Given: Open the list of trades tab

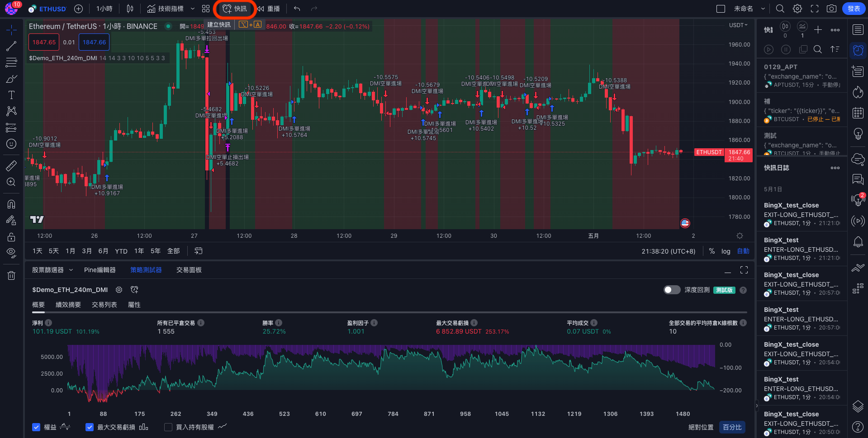Looking at the screenshot, I should click(104, 305).
